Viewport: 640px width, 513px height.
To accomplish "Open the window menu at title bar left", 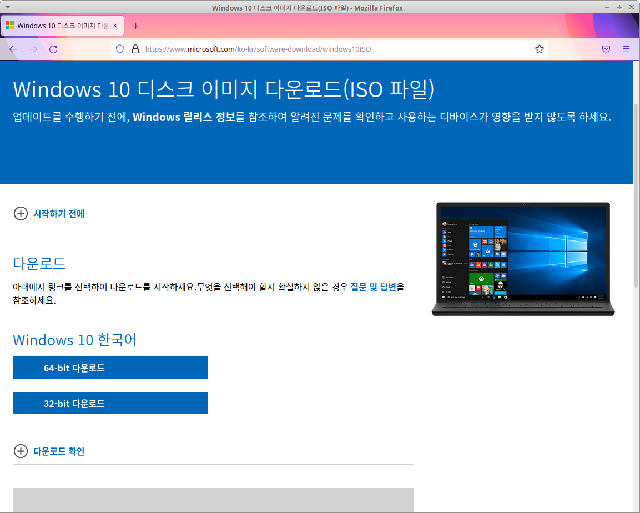I will point(8,7).
